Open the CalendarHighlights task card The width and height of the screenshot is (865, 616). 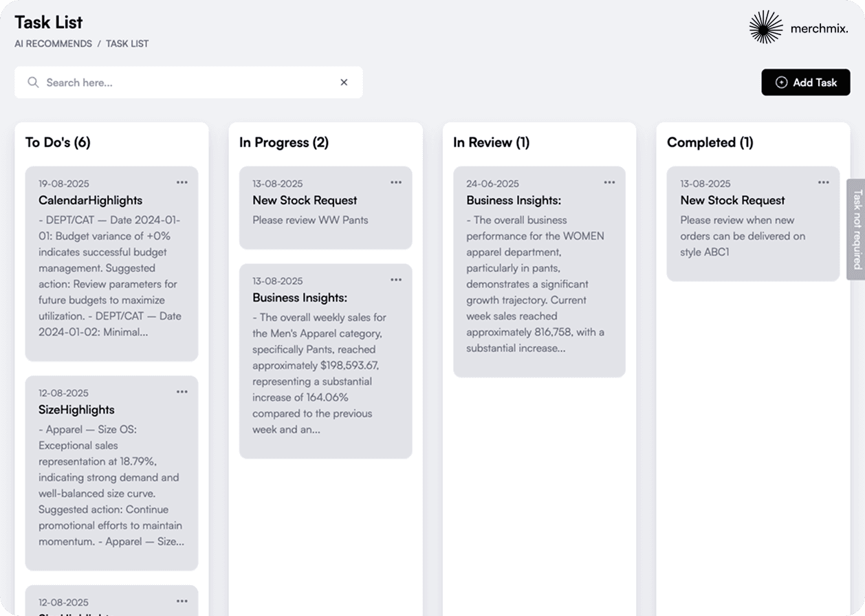pyautogui.click(x=110, y=275)
